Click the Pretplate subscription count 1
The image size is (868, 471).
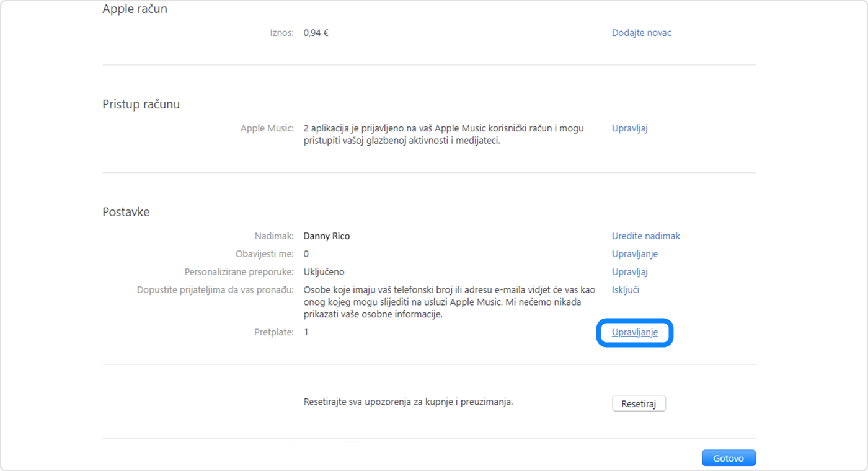(x=305, y=332)
